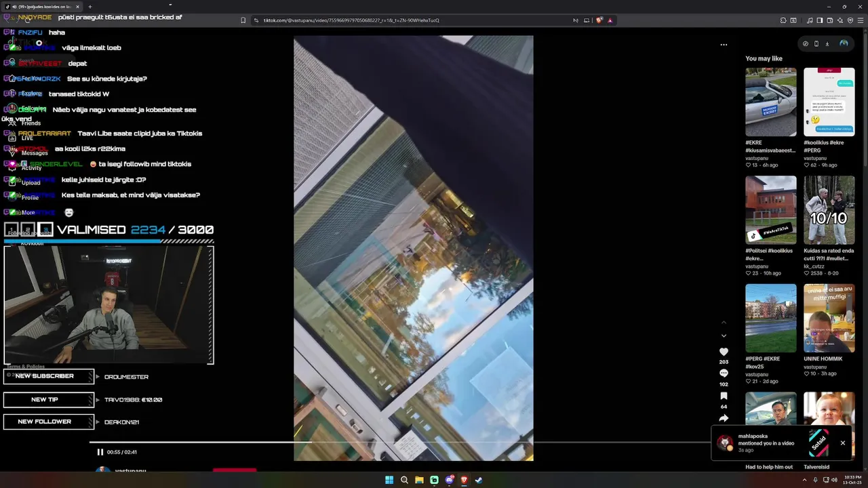
Task: Open the Brave Shields lion icon
Action: [599, 20]
